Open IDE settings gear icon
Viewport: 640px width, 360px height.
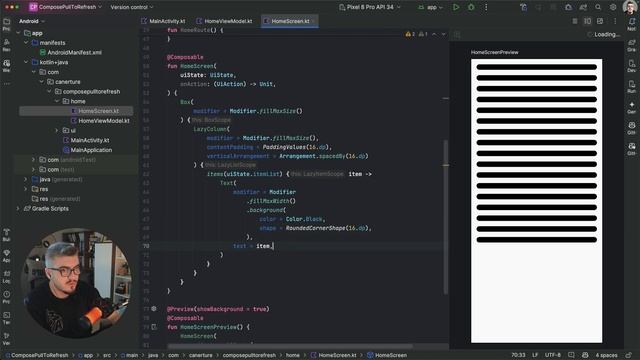(x=613, y=7)
